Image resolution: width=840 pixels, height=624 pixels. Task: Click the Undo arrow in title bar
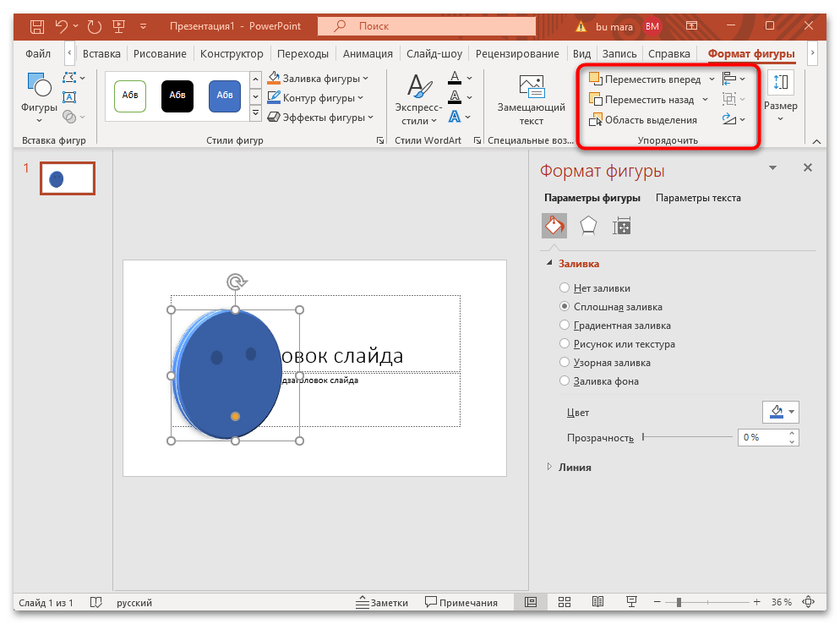62,26
